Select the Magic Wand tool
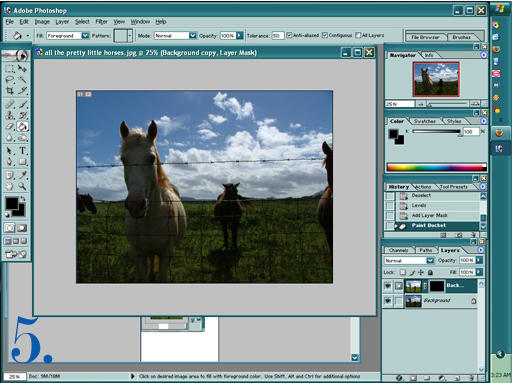The height and width of the screenshot is (383, 512). click(x=22, y=80)
